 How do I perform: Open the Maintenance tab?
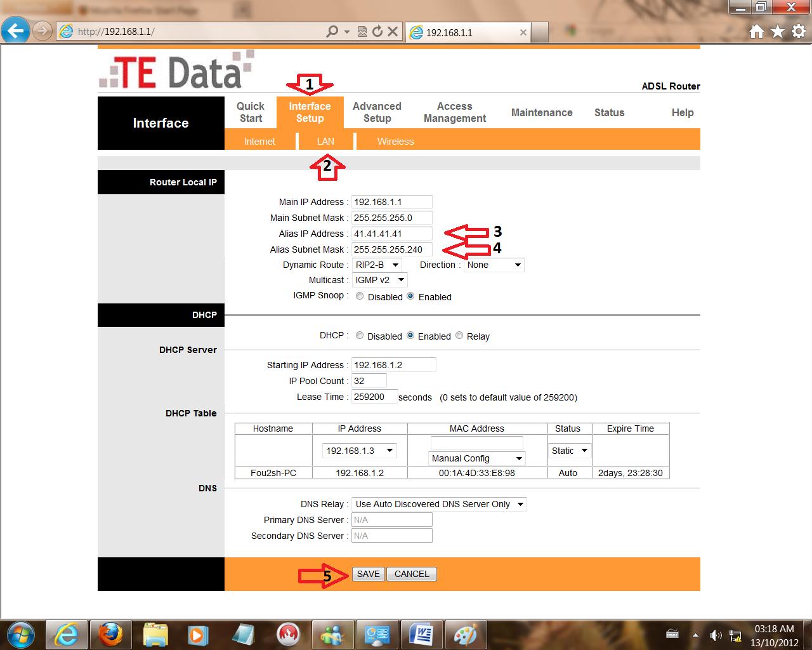tap(542, 112)
